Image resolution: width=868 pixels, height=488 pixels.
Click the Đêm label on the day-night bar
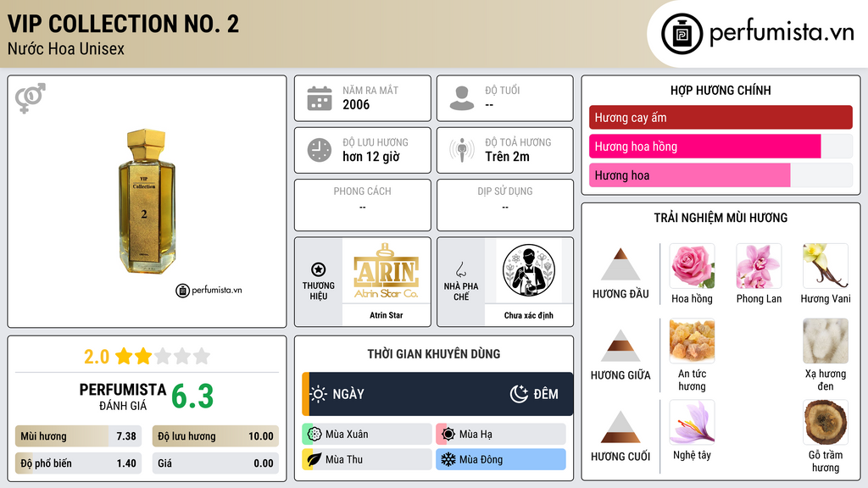click(x=546, y=394)
